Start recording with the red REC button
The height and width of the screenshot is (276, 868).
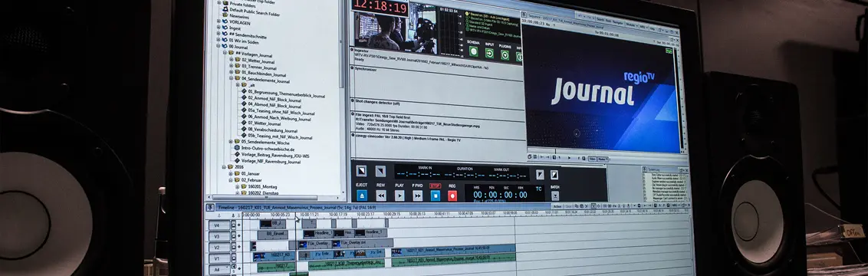pos(452,195)
